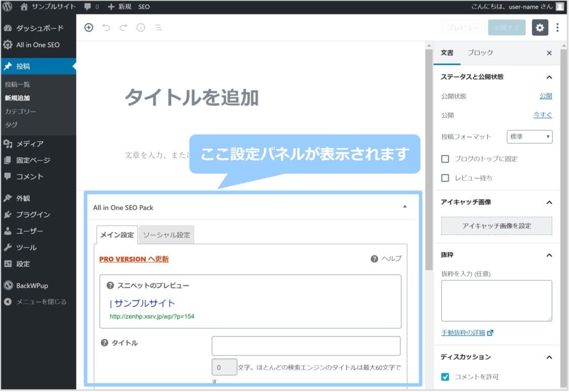Open the content structure info icon
The width and height of the screenshot is (569, 392).
pos(141,28)
